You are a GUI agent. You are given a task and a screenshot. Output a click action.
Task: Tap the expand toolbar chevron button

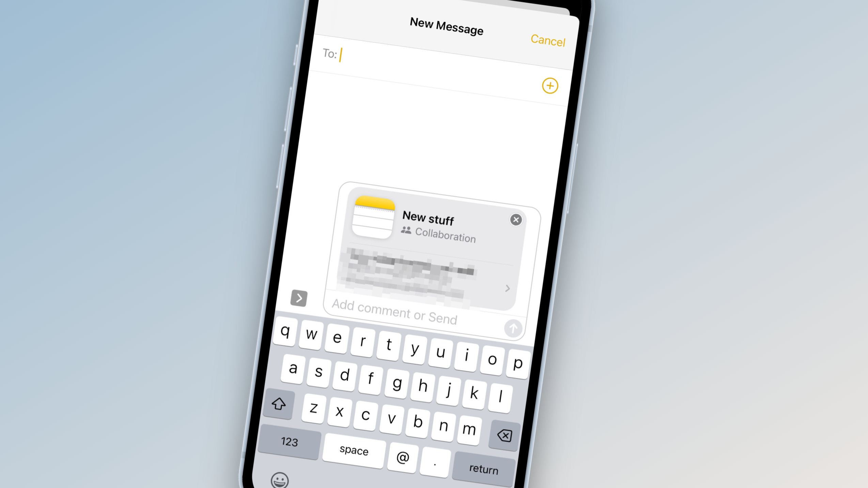[300, 298]
